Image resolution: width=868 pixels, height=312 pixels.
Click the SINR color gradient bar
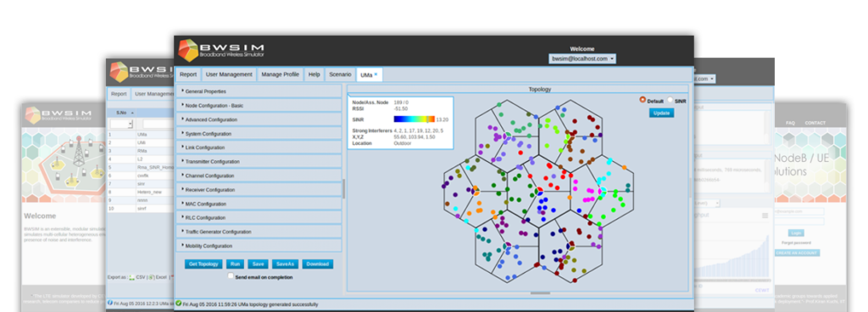415,119
